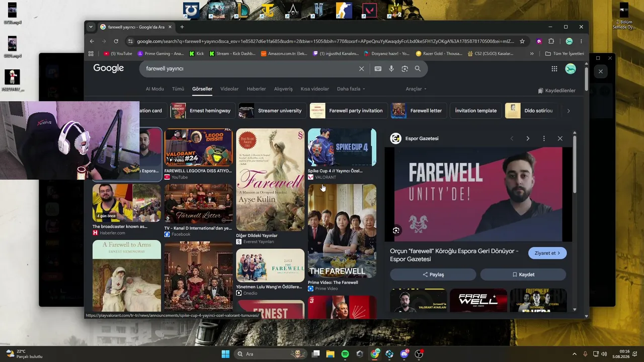644x362 pixels.
Task: Open the Assassin's Creed desktop shortcut
Action: [293, 10]
